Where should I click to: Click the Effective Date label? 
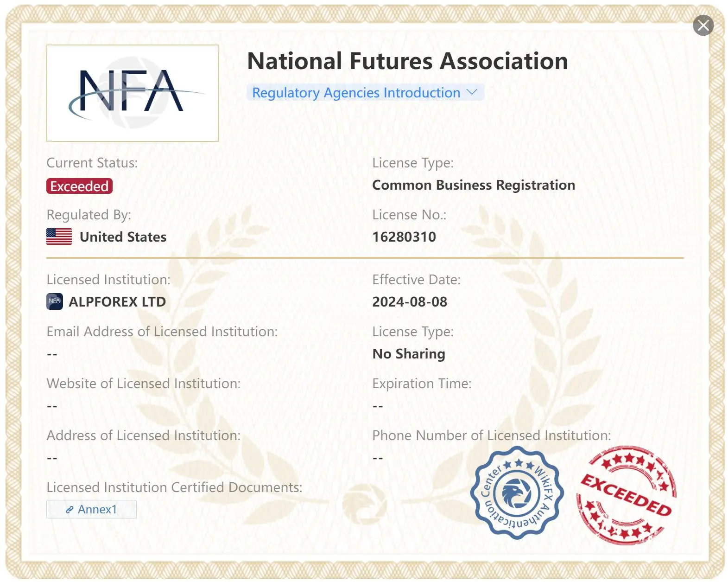pyautogui.click(x=417, y=280)
